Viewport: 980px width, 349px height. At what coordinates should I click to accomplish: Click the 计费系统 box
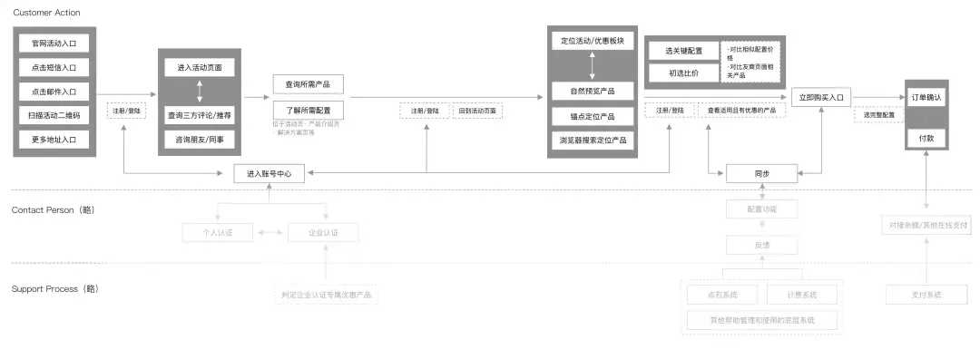point(802,295)
